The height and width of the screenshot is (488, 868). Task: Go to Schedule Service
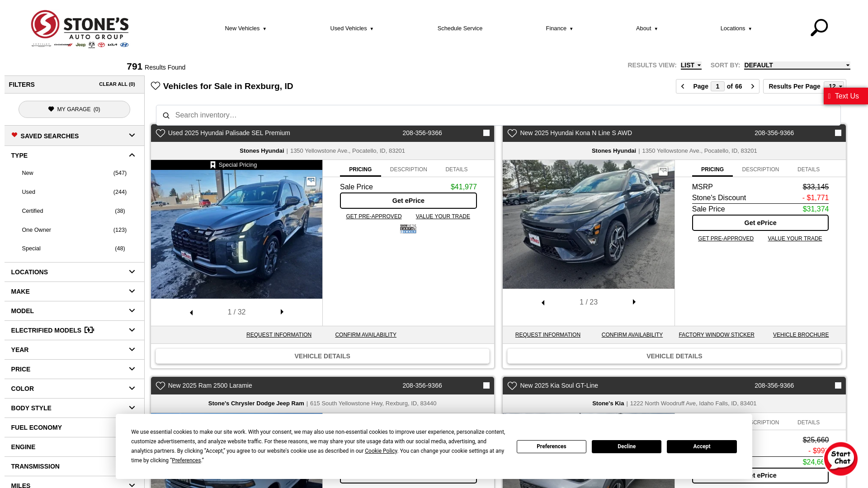(x=460, y=28)
